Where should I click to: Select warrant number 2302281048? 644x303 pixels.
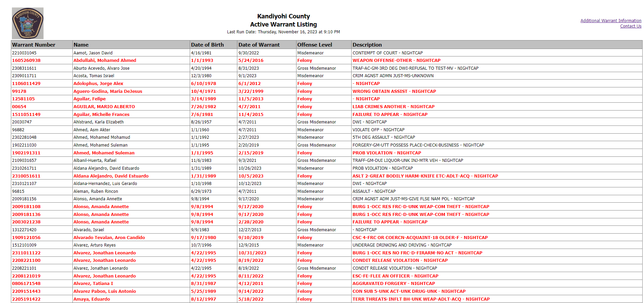(x=24, y=137)
